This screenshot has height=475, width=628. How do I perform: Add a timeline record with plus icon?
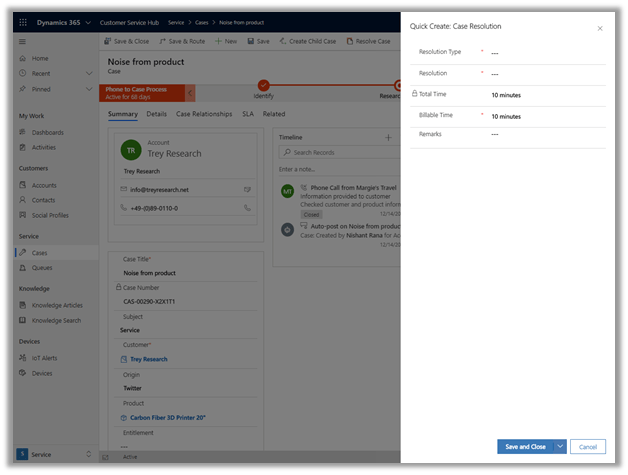(388, 136)
